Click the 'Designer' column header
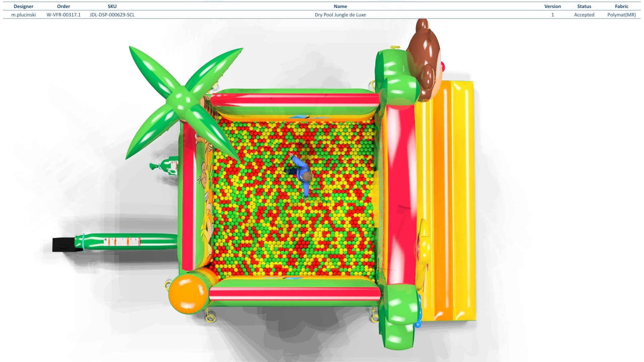Viewport: 644px width, 362px height. tap(23, 6)
